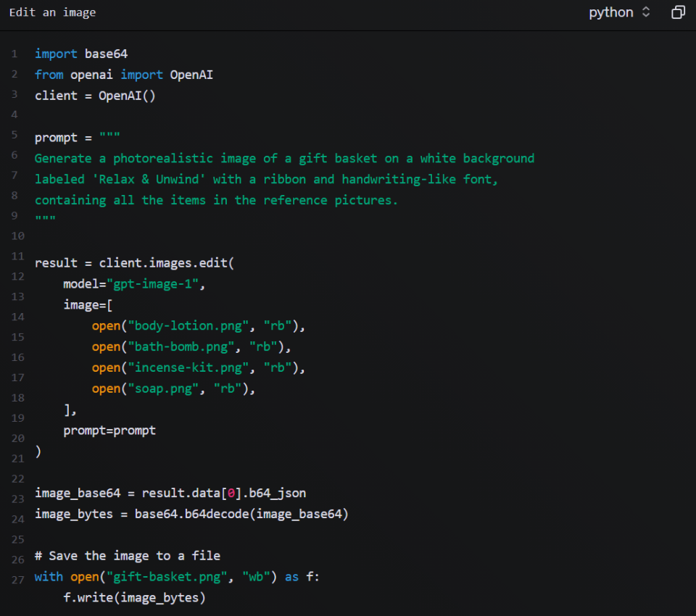Image resolution: width=696 pixels, height=616 pixels.
Task: Click 'model="gpt-image-1",' line
Action: click(134, 284)
